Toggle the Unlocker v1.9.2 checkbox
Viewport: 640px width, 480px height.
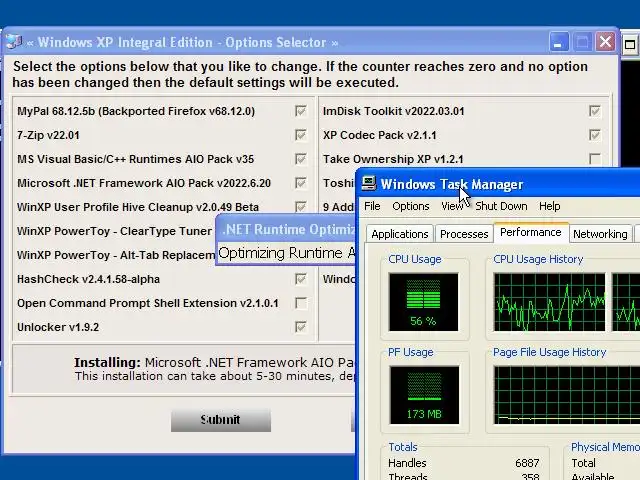tap(301, 327)
